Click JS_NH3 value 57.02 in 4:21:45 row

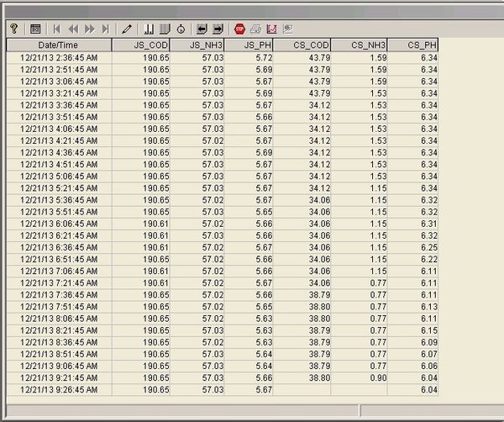click(x=213, y=141)
